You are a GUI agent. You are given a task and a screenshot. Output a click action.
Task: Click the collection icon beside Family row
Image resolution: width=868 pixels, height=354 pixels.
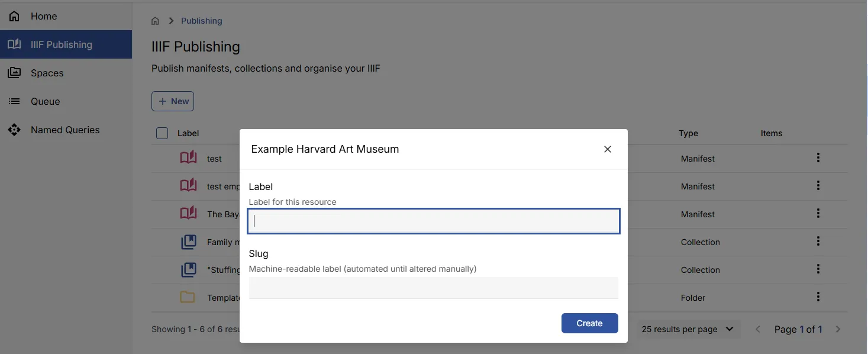(x=188, y=242)
